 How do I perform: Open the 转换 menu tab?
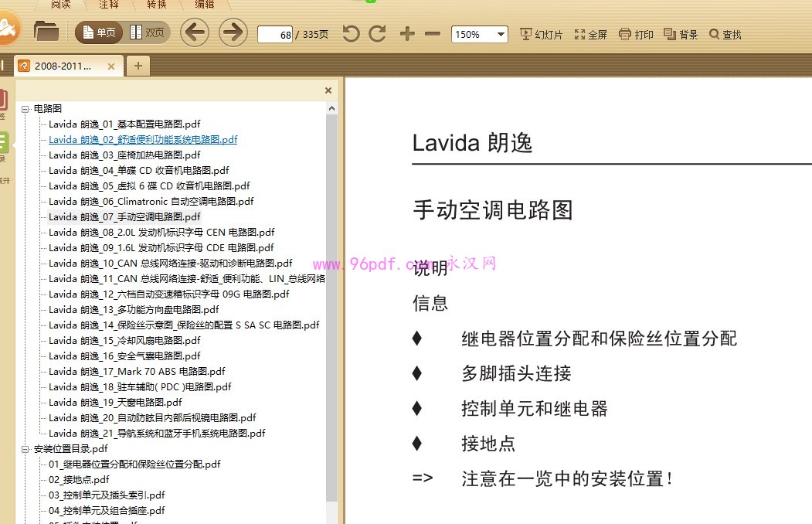157,4
